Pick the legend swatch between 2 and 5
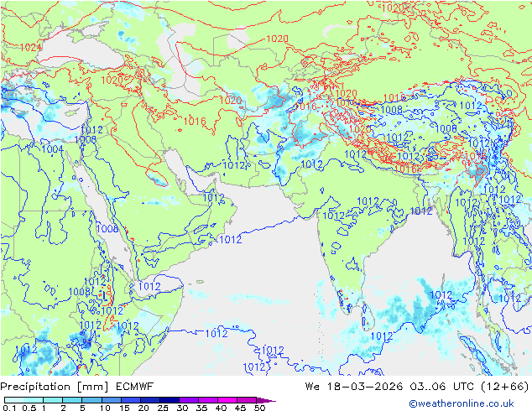The image size is (532, 411). click(x=73, y=400)
